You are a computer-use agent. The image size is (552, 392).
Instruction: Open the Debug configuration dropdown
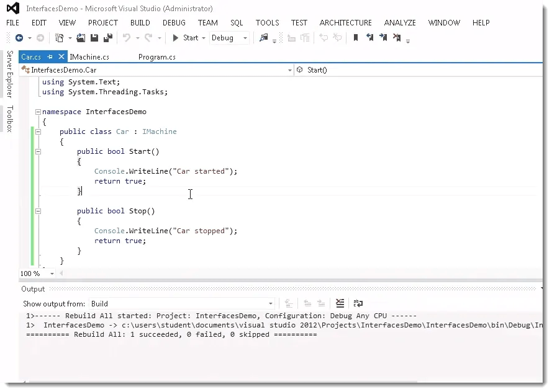coord(245,38)
